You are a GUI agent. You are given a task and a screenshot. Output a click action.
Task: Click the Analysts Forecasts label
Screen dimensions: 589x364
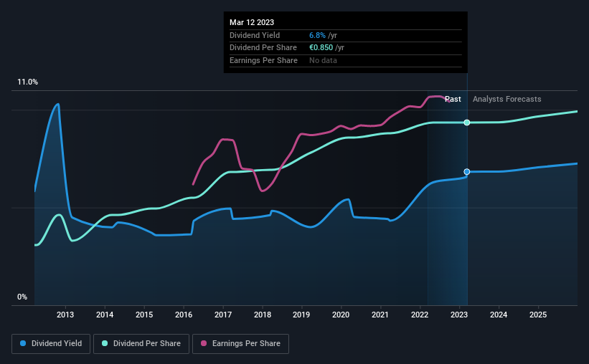click(506, 99)
